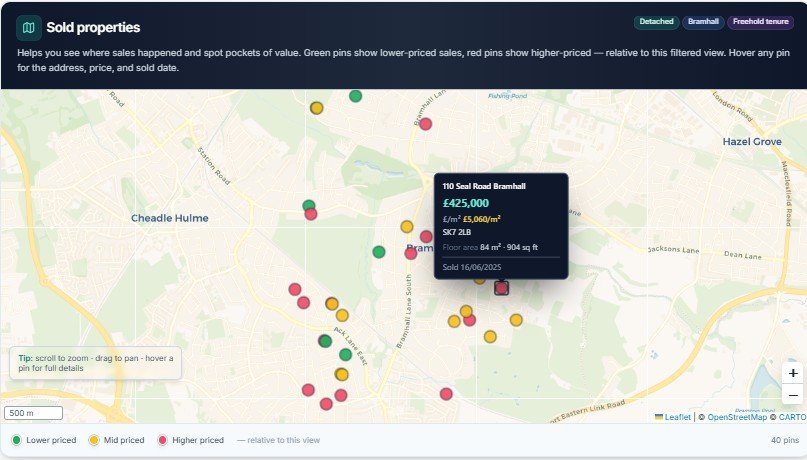Toggle the Lower priced legend item
The image size is (807, 460).
pyautogui.click(x=44, y=440)
